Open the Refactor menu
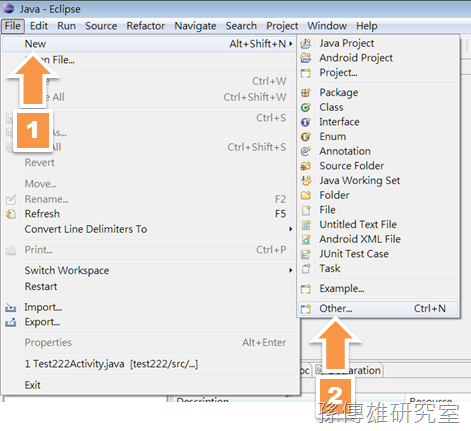Image resolution: width=471 pixels, height=431 pixels. pyautogui.click(x=146, y=26)
